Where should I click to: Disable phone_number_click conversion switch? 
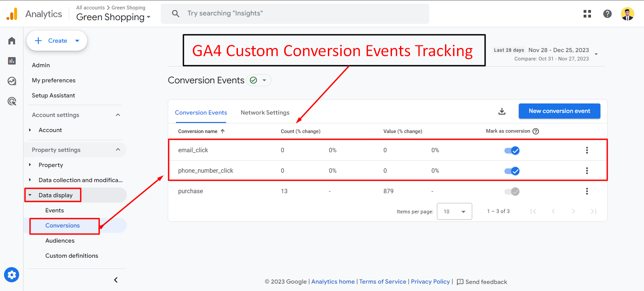tap(512, 171)
